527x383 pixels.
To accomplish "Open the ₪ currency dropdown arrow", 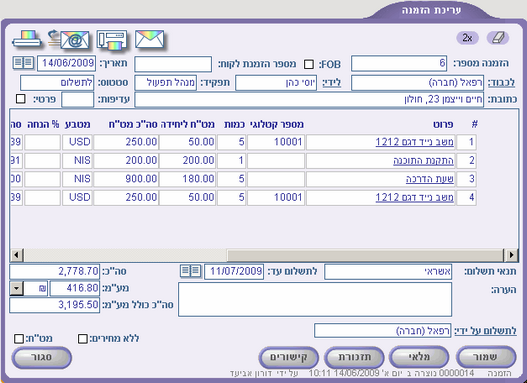I will (16, 288).
